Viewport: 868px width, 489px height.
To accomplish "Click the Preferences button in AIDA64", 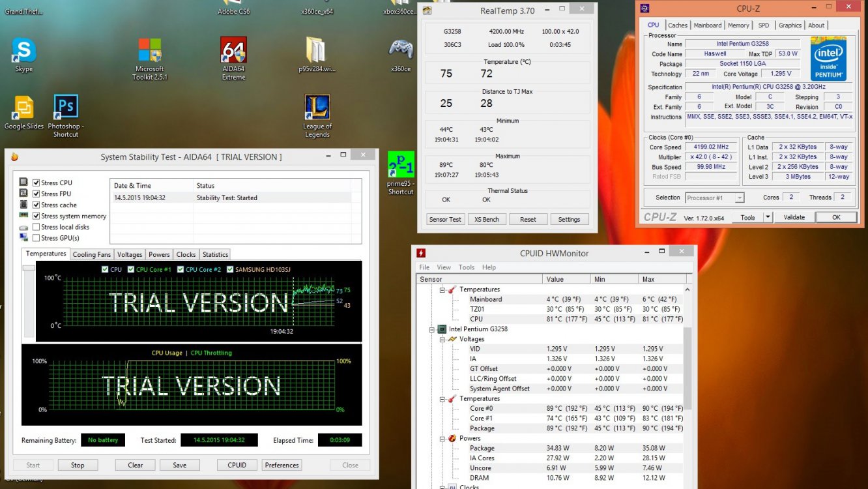I will (x=282, y=465).
